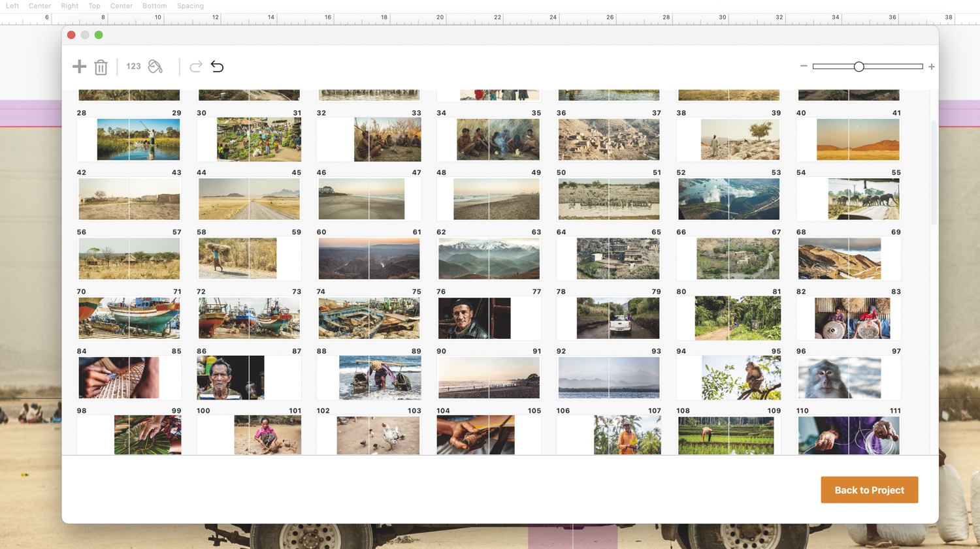Click the 123 page numbering icon
This screenshot has height=549, width=980.
[x=133, y=67]
